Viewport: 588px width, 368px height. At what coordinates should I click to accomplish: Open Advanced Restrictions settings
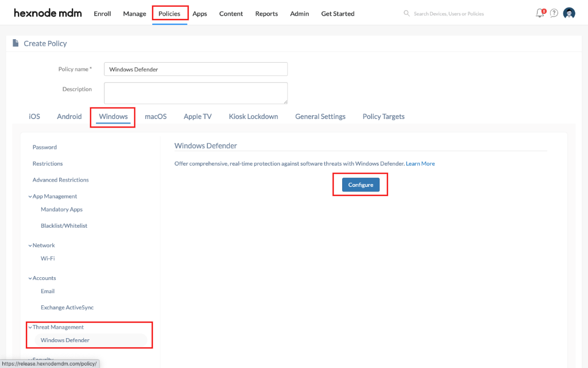(x=61, y=180)
